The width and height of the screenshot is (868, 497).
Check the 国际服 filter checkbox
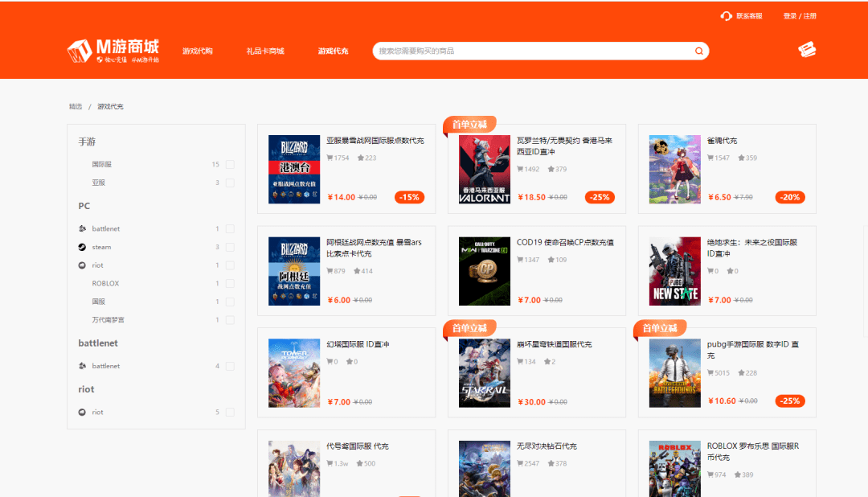(230, 164)
